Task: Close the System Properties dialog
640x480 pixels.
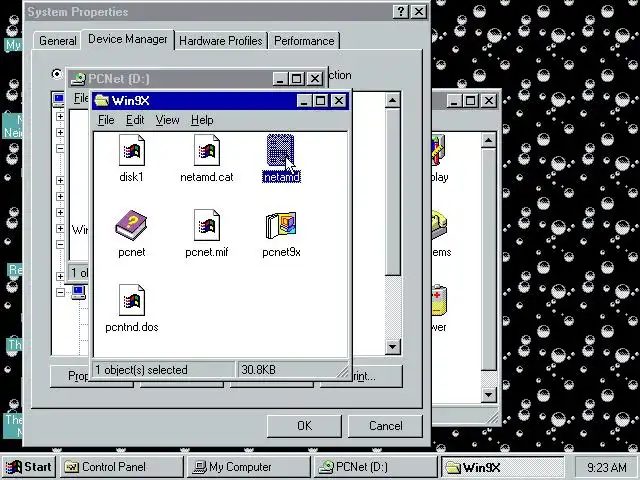Action: (419, 11)
